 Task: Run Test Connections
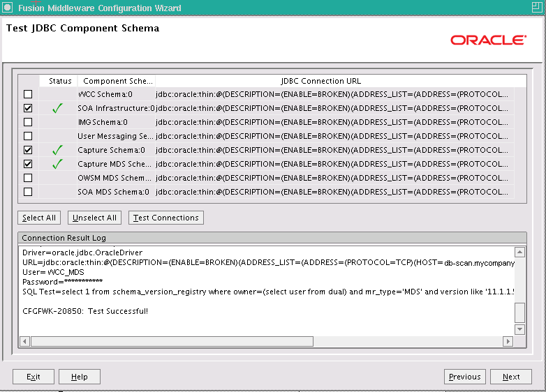(x=165, y=218)
